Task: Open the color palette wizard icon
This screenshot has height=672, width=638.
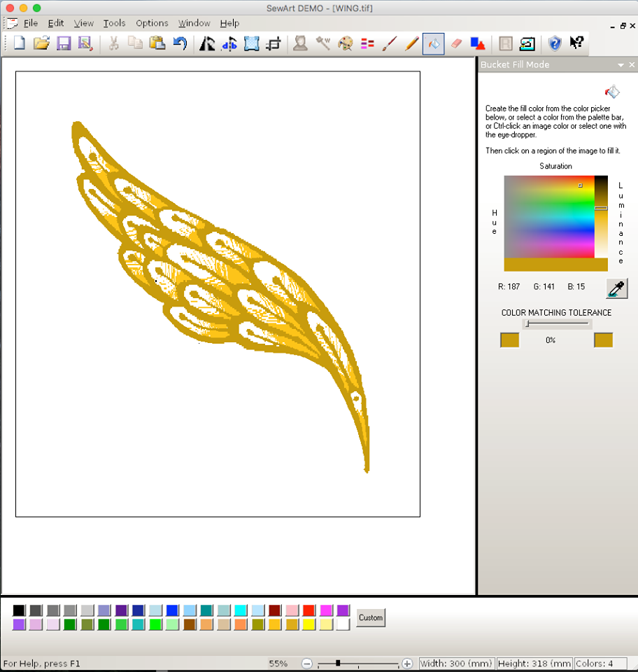Action: [x=346, y=43]
